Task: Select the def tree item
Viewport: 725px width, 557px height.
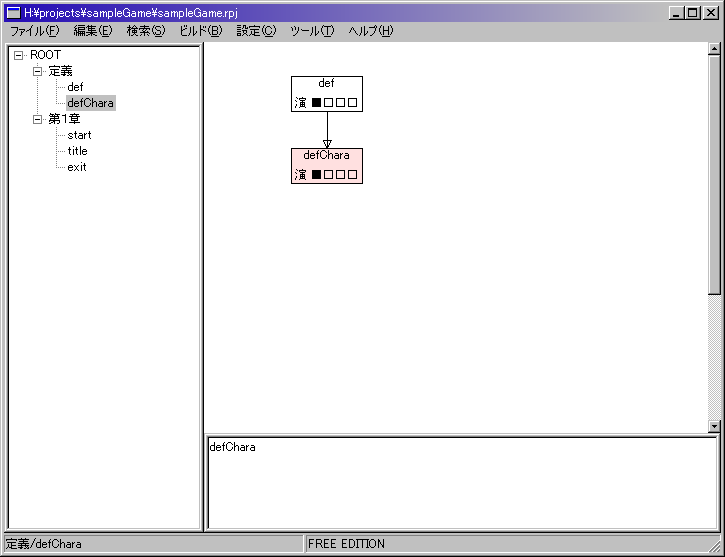Action: coord(75,87)
